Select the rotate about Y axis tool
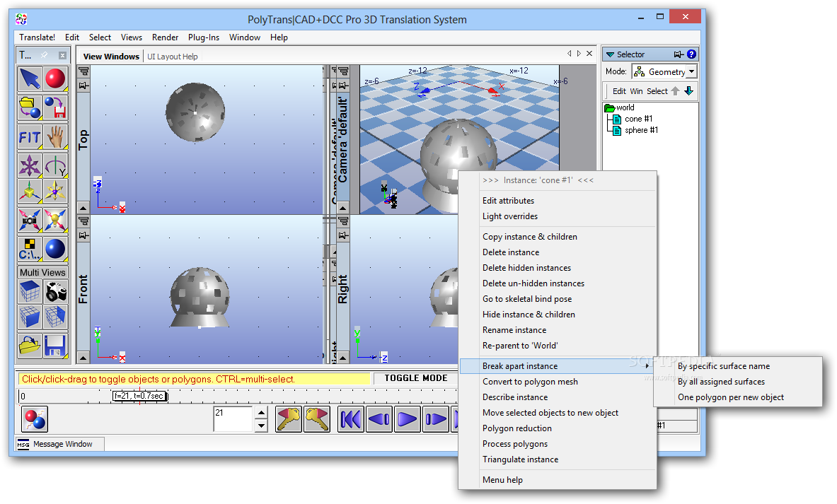The width and height of the screenshot is (837, 504). (55, 165)
